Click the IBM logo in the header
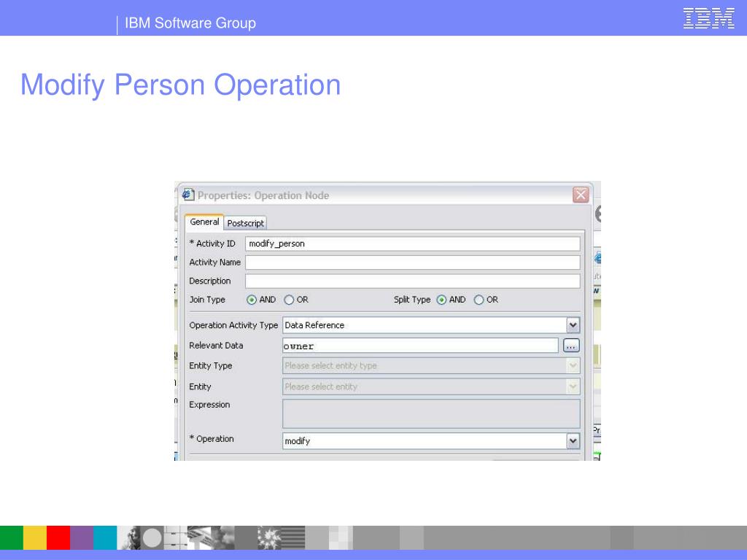The width and height of the screenshot is (747, 560). point(708,18)
